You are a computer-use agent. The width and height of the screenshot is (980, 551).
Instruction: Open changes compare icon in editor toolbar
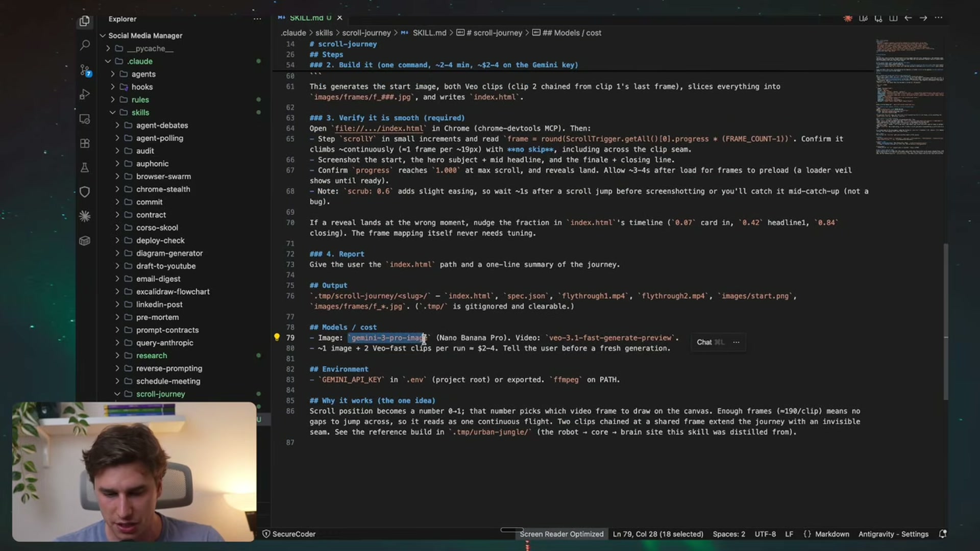878,18
